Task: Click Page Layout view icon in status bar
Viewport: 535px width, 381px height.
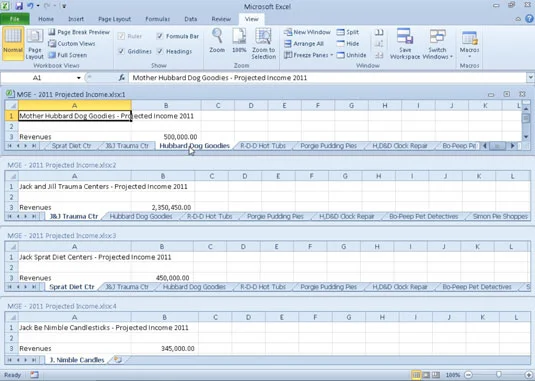Action: click(x=426, y=375)
